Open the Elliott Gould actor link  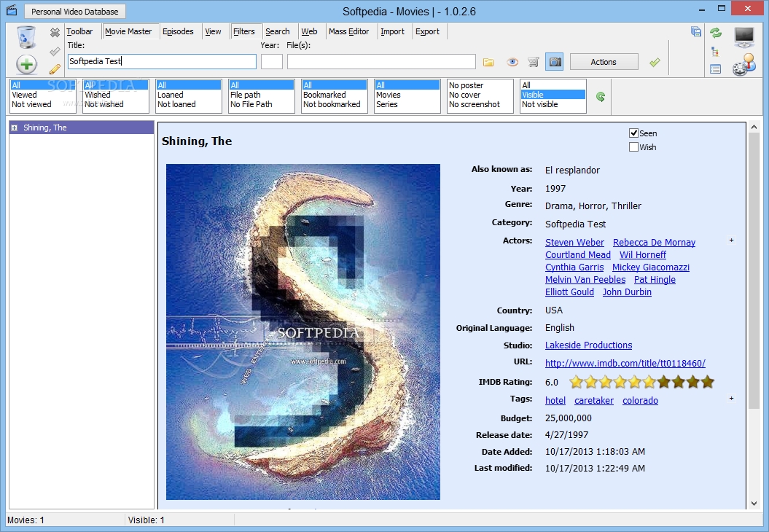pos(569,292)
